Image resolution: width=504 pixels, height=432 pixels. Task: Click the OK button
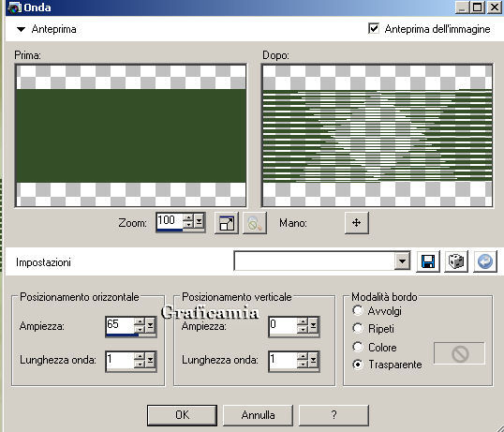tap(182, 415)
